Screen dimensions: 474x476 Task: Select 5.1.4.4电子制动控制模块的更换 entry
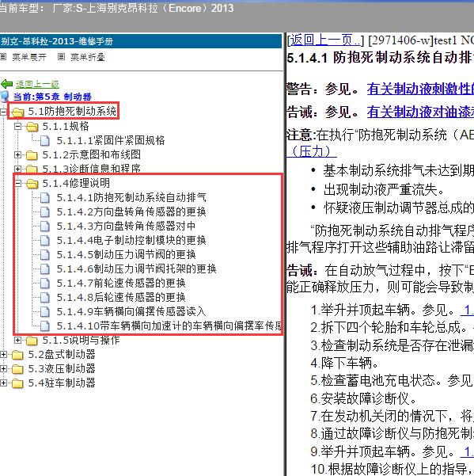pyautogui.click(x=131, y=241)
